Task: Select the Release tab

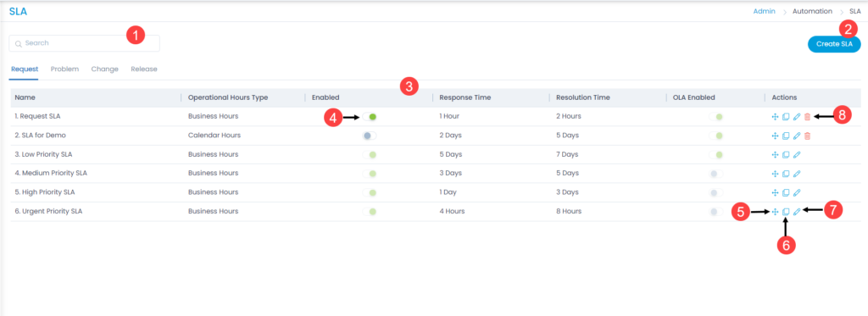Action: pos(144,69)
